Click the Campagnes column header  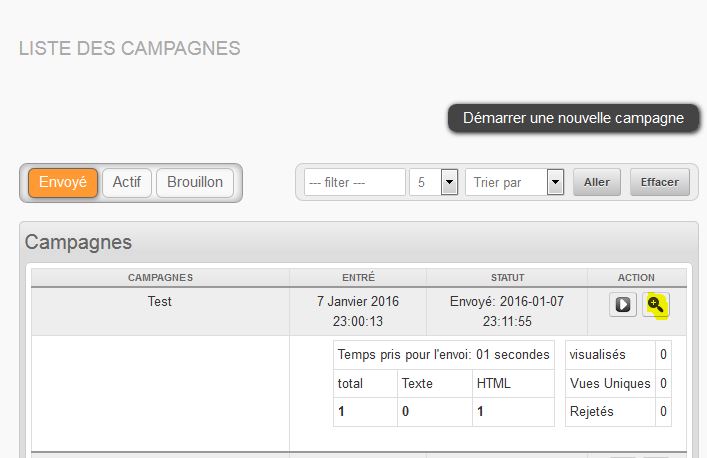point(160,277)
